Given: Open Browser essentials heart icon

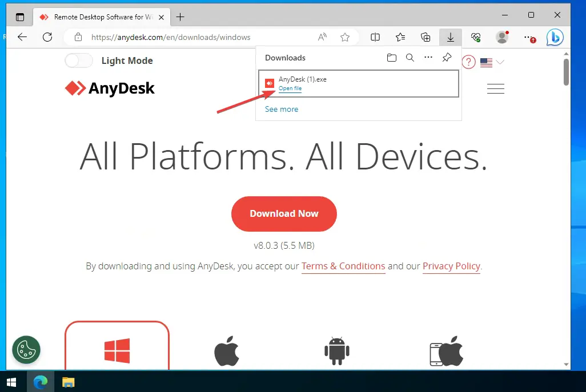Looking at the screenshot, I should [x=475, y=37].
